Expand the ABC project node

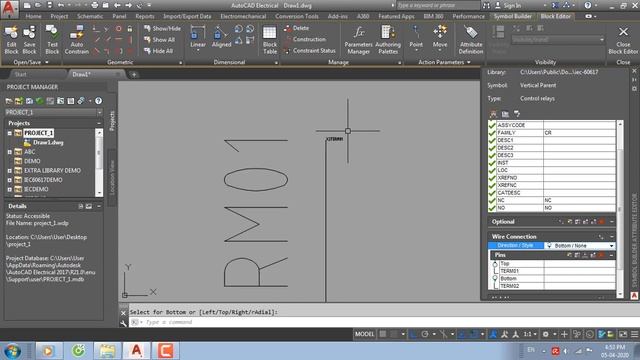10,152
